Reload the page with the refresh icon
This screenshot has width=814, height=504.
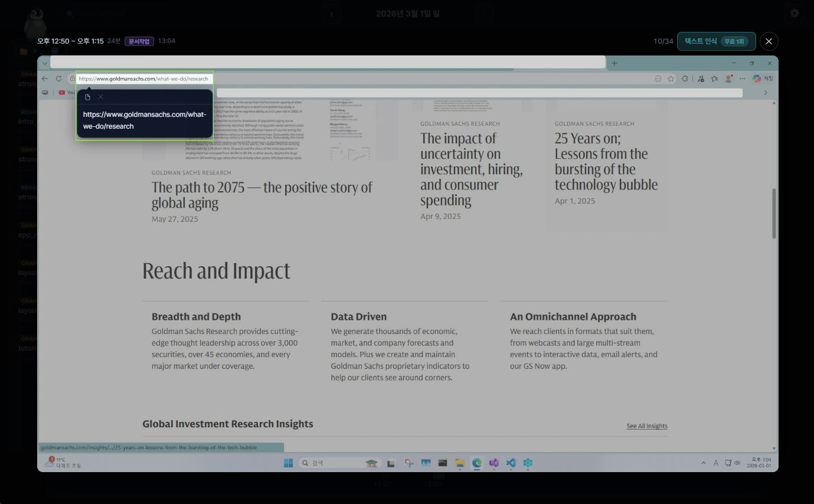tap(59, 78)
